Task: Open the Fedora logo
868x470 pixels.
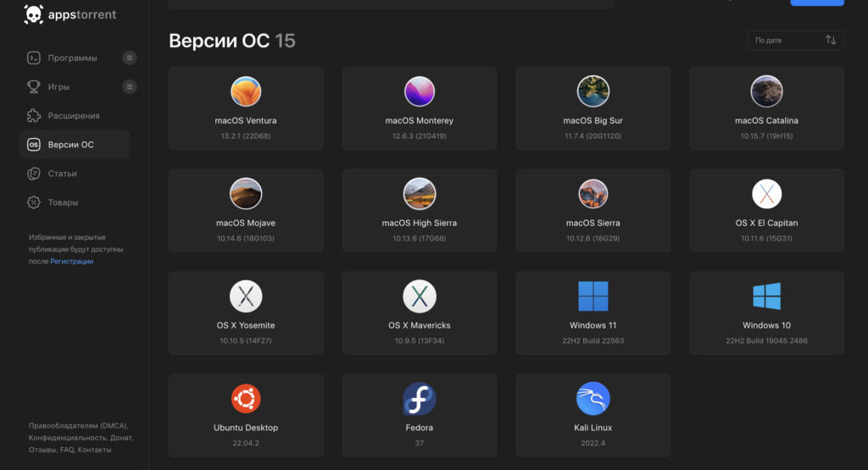Action: (419, 398)
